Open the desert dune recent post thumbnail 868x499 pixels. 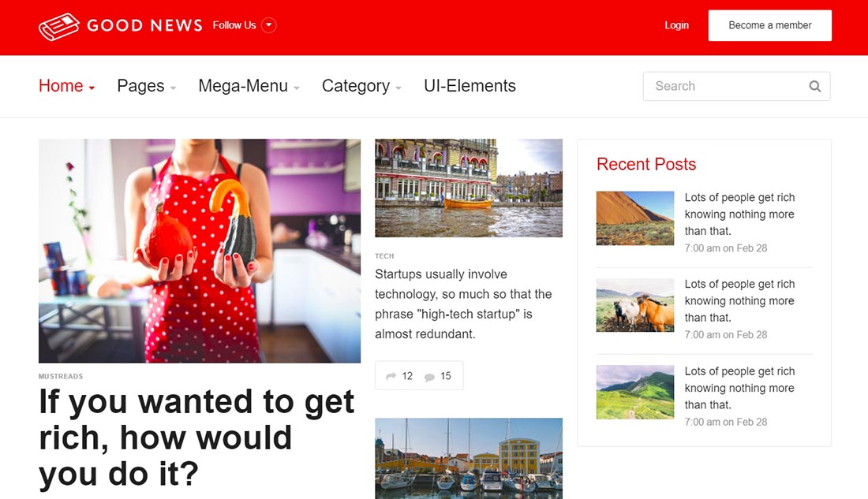[635, 218]
